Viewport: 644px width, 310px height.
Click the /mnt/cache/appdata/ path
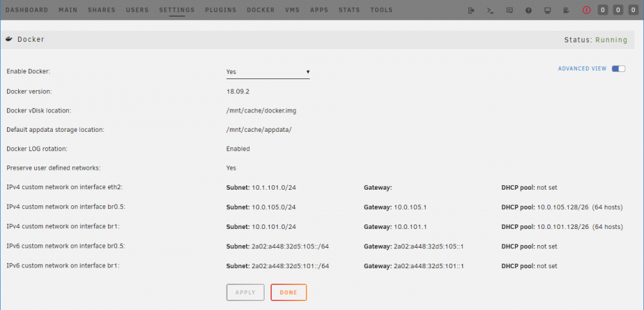pyautogui.click(x=259, y=129)
